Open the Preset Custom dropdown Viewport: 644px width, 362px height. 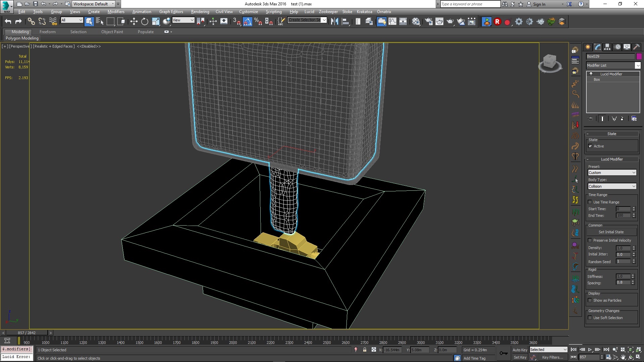(612, 173)
